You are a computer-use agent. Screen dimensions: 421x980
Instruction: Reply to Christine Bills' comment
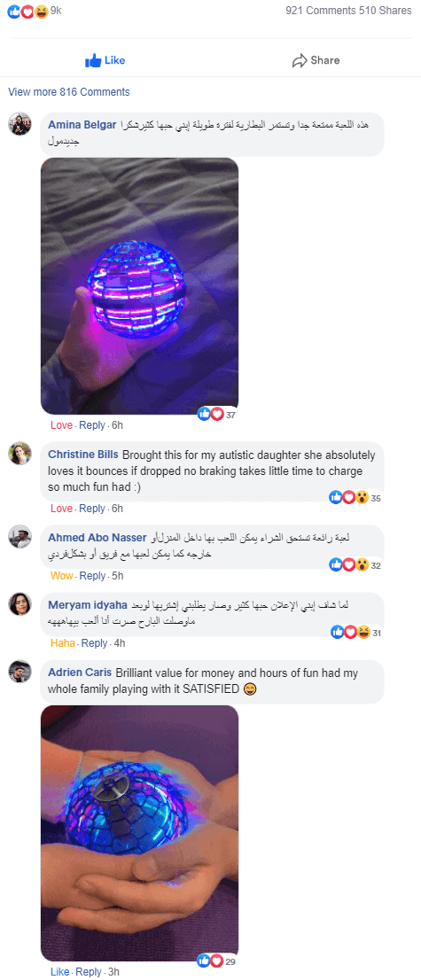click(92, 509)
